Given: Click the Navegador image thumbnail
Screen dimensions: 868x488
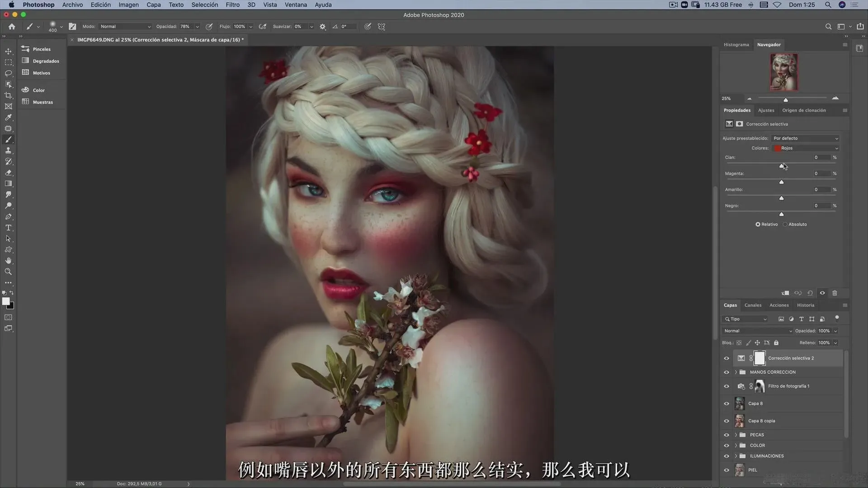Looking at the screenshot, I should (784, 72).
